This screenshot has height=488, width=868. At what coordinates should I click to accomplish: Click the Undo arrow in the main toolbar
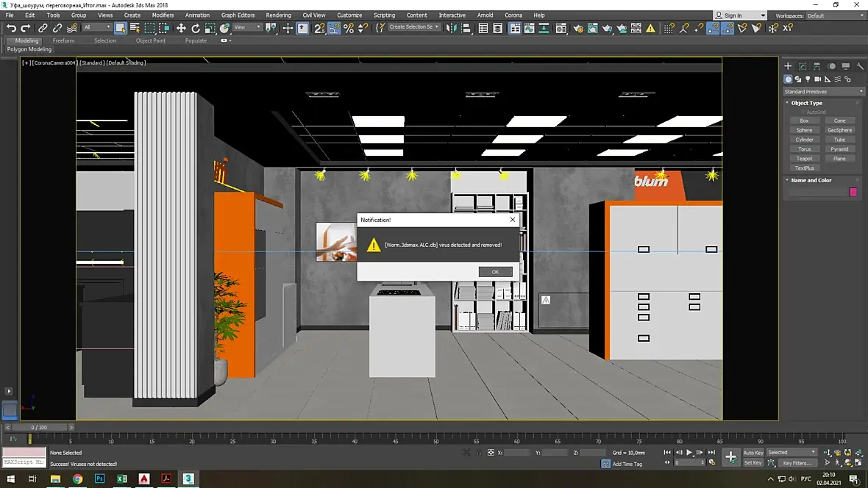(x=11, y=28)
